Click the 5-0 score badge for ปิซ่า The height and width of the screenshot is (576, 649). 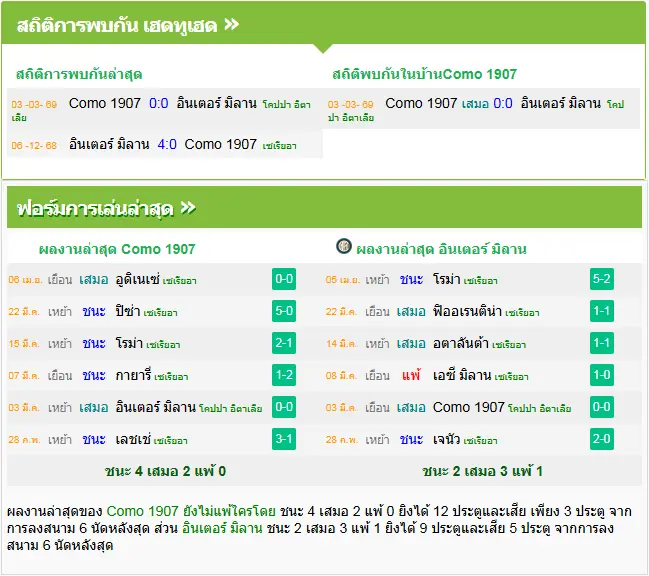(x=284, y=311)
